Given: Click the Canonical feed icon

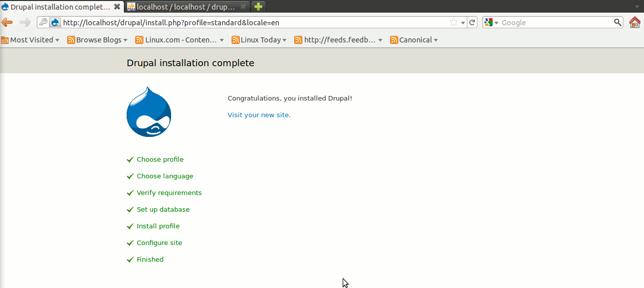Looking at the screenshot, I should 394,40.
